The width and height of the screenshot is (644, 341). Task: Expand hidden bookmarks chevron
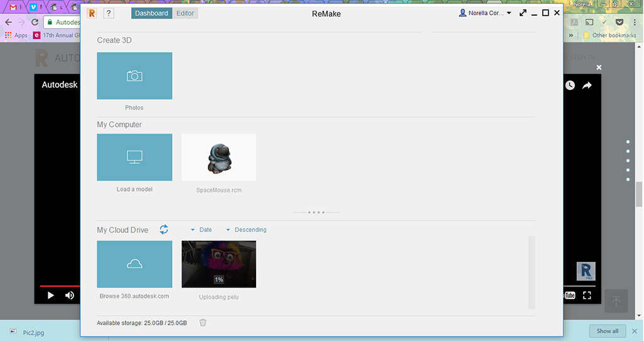[x=571, y=35]
